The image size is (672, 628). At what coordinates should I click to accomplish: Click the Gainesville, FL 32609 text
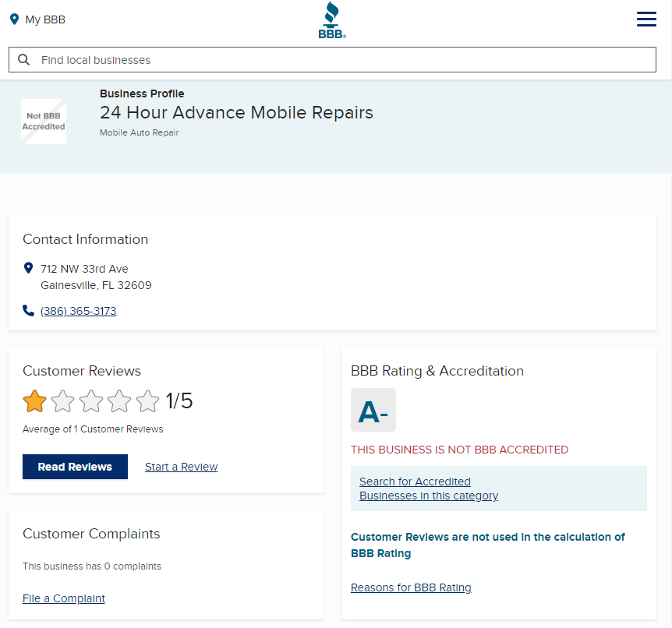[x=96, y=285]
